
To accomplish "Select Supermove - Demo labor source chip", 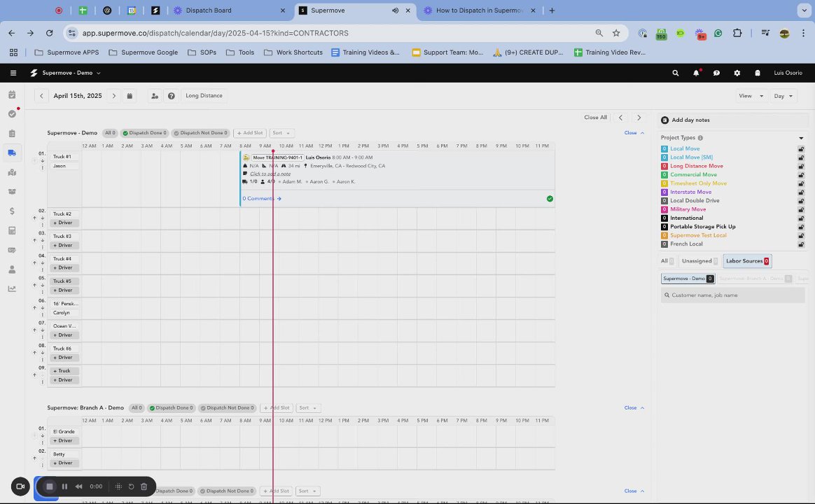I will 688,279.
